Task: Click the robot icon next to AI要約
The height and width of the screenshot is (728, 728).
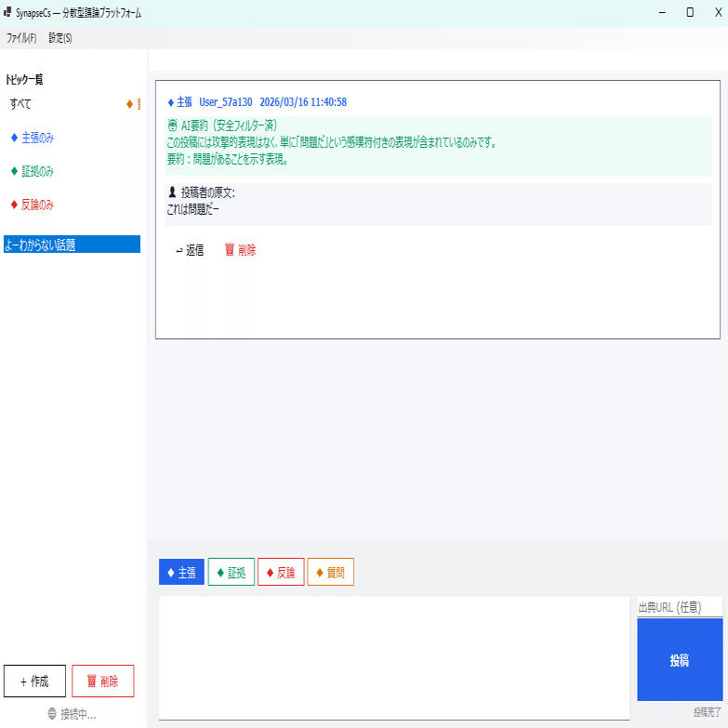Action: 172,125
